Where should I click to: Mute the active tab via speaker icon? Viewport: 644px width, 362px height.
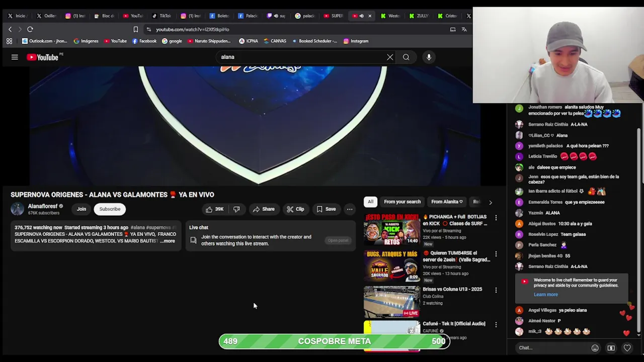tap(361, 16)
